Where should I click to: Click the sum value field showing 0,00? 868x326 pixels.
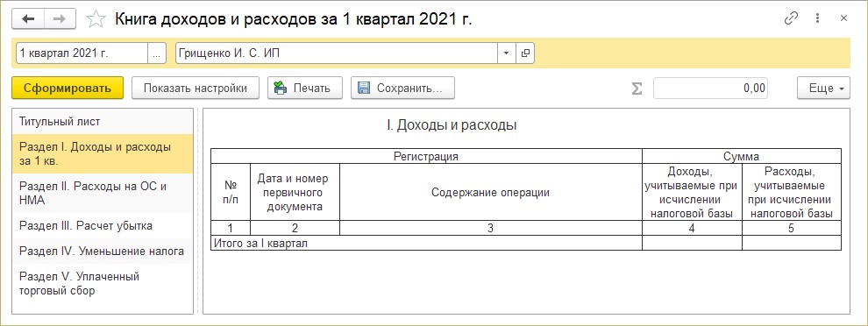pos(710,88)
